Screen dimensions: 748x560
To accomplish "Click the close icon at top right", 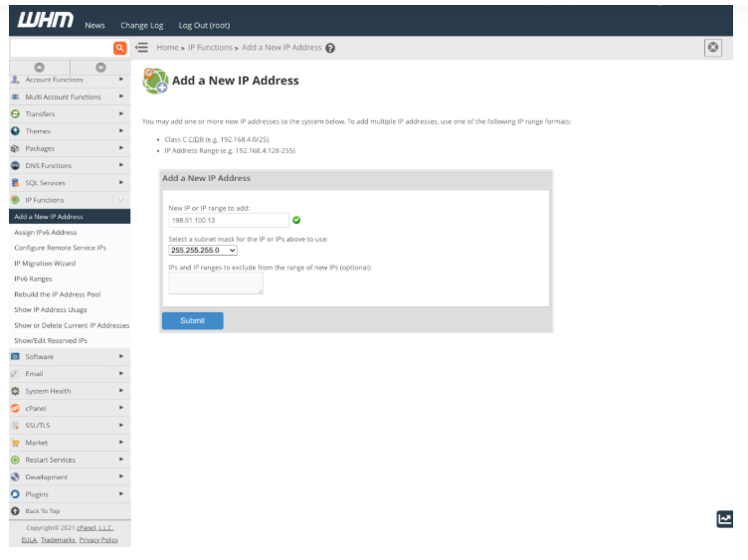I will point(712,47).
